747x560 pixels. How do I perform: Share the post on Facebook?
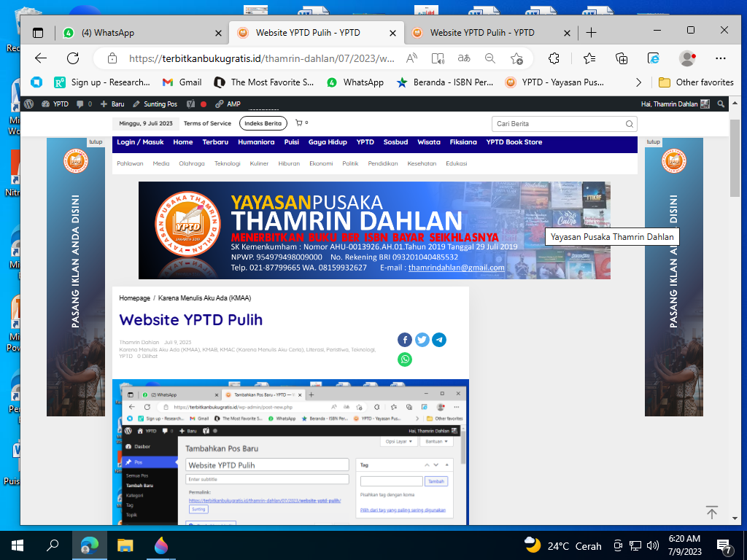click(405, 340)
